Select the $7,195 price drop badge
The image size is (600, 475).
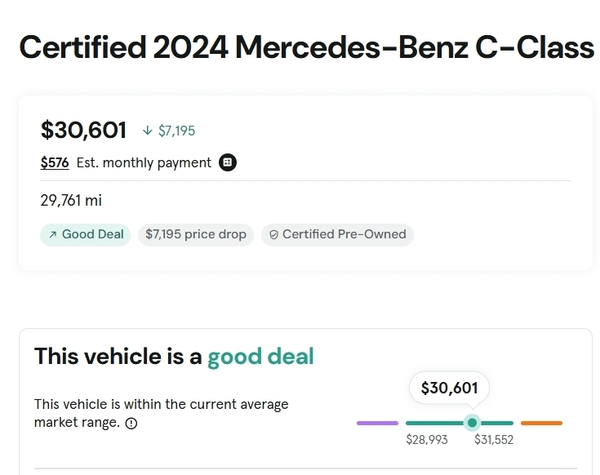[x=195, y=235]
